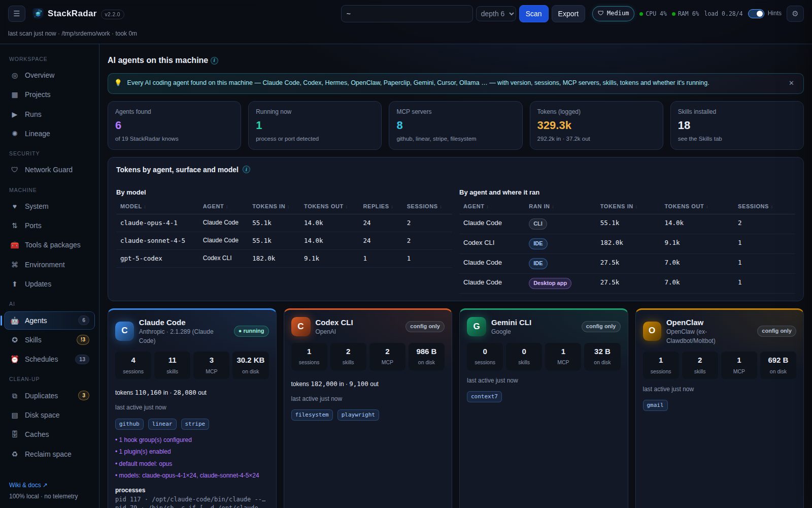The image size is (812, 508).
Task: Go to Lineage page
Action: 50,134
